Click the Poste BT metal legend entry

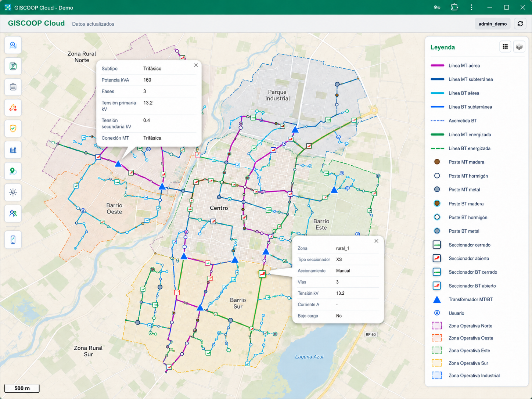point(456,231)
